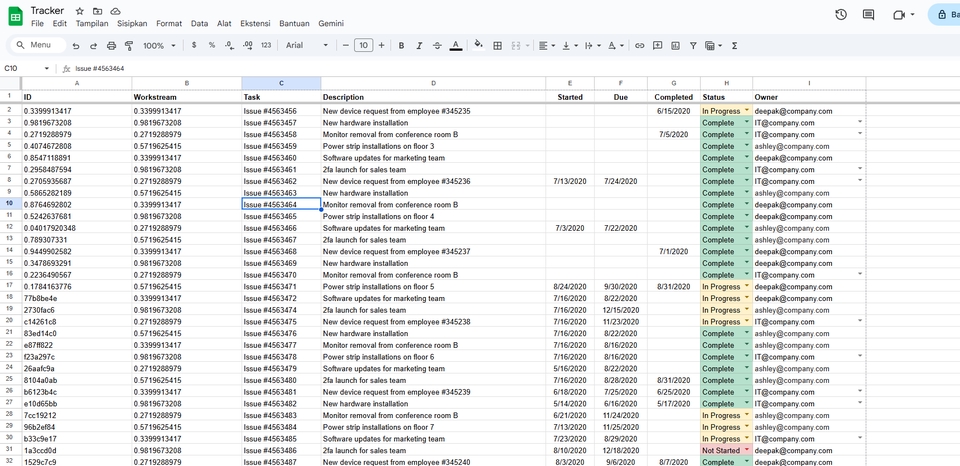Screen dimensions: 960x466
Task: Toggle italic formatting
Action: 420,45
